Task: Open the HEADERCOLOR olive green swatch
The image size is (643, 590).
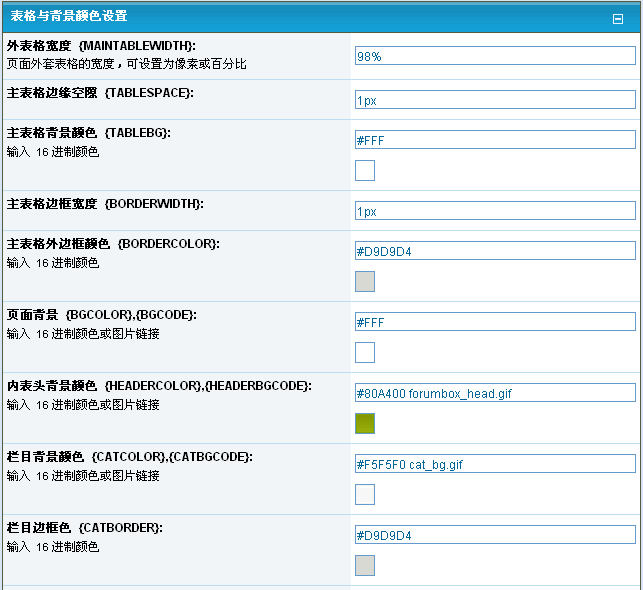Action: 365,424
